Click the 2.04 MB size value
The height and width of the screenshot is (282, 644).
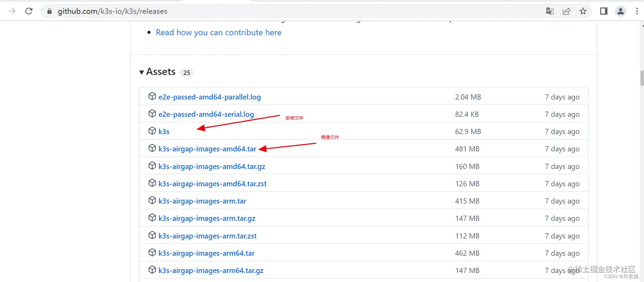[468, 97]
